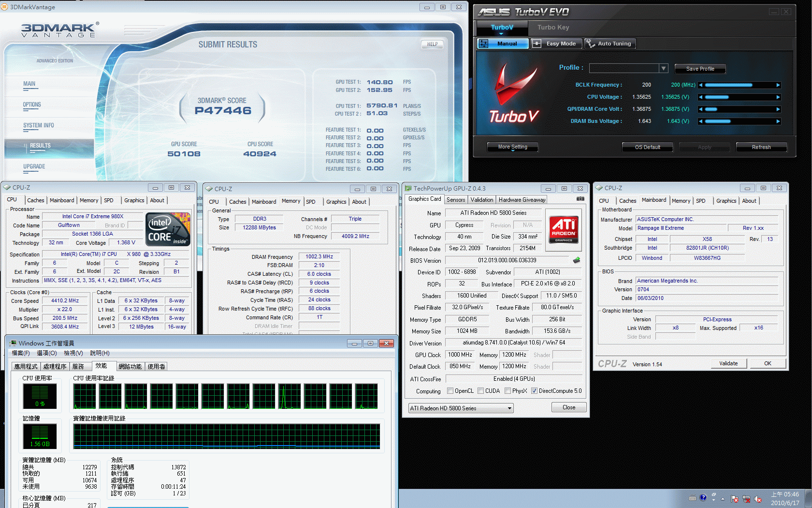812x508 pixels.
Task: Toggle the DirectCompute 5.0 checkbox
Action: [x=535, y=391]
